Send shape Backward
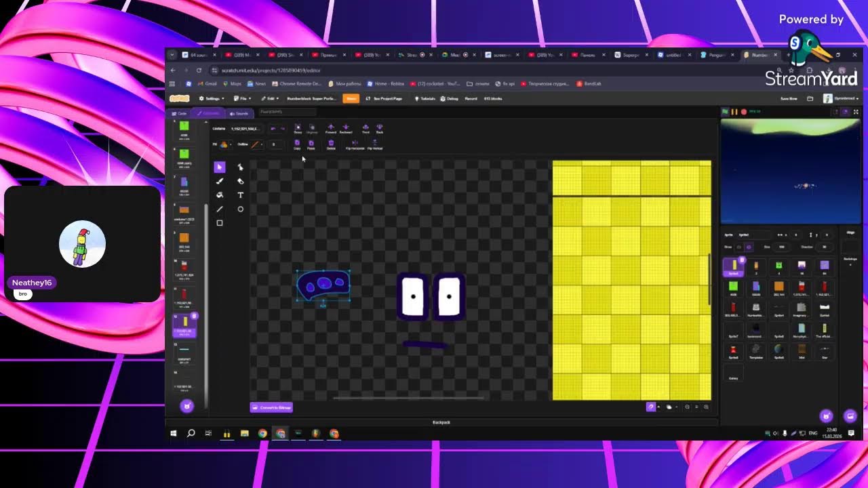Image resolution: width=868 pixels, height=488 pixels. (346, 128)
